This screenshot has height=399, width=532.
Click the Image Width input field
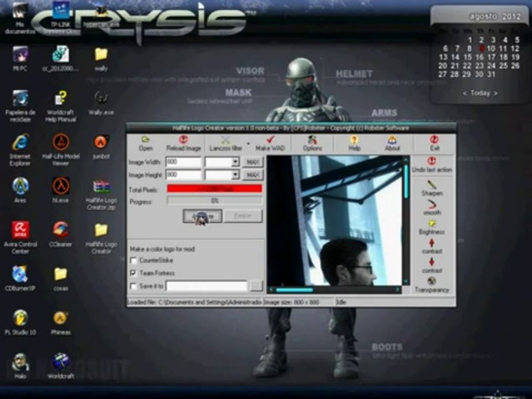click(183, 162)
